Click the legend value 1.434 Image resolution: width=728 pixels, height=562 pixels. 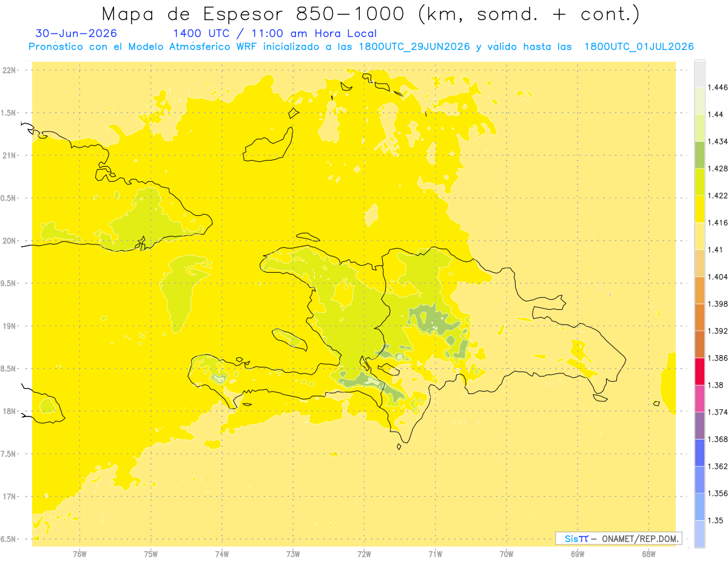(x=719, y=141)
